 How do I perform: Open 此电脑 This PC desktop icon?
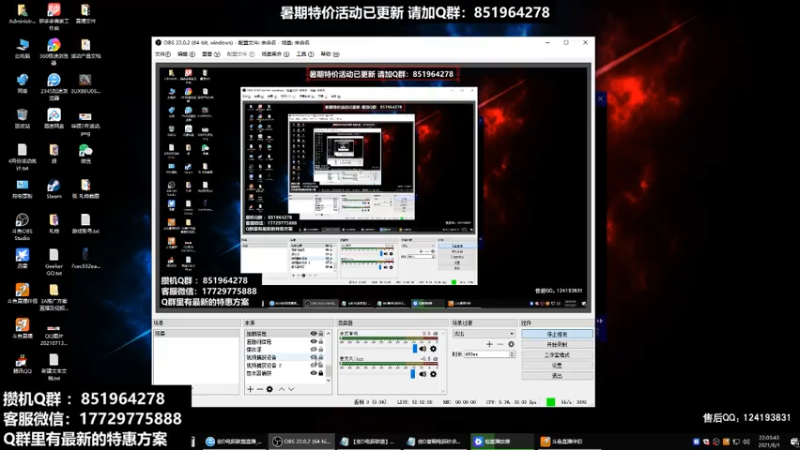[22, 48]
